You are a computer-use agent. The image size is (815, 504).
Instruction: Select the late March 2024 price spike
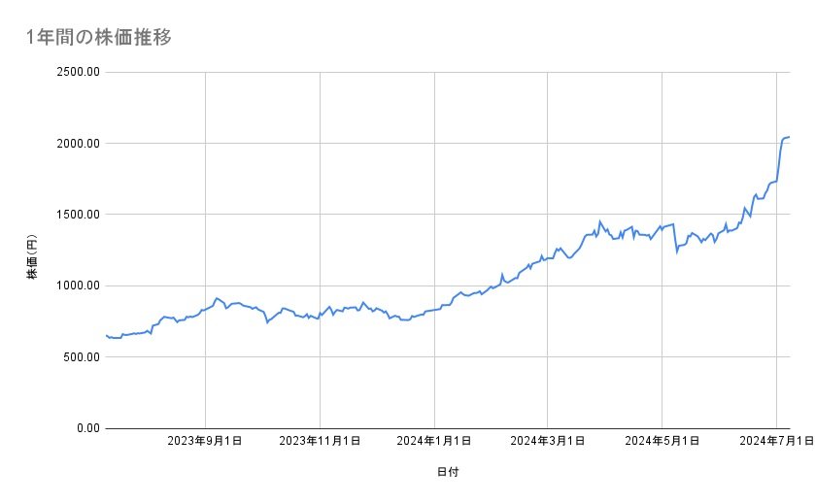pyautogui.click(x=600, y=221)
